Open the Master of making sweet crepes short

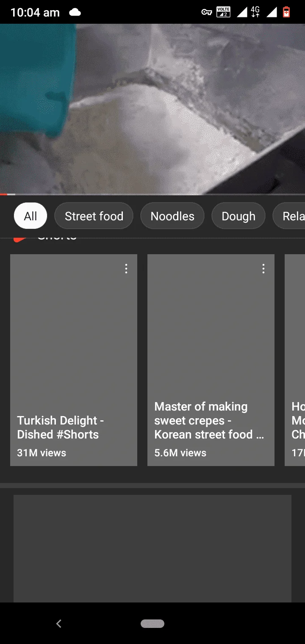coord(211,360)
